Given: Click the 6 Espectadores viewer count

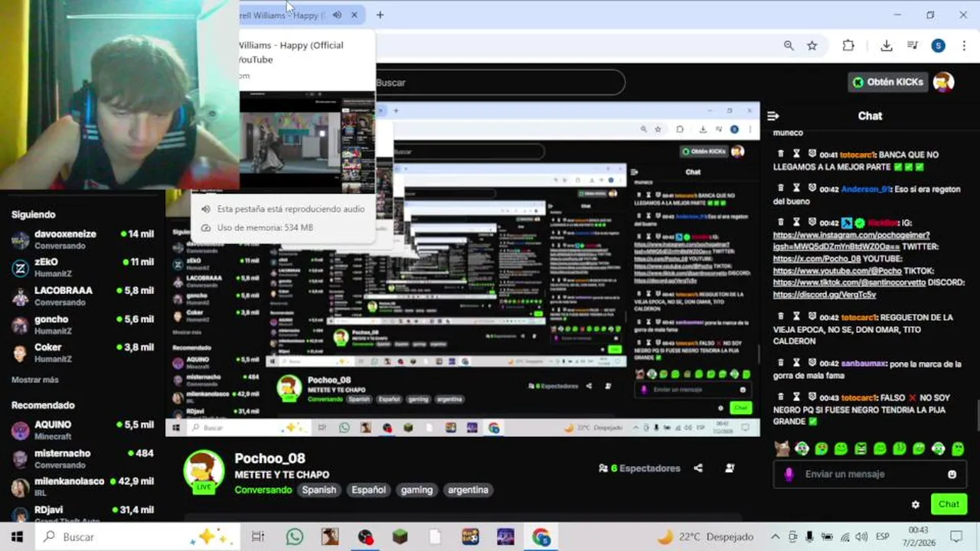Looking at the screenshot, I should tap(639, 468).
